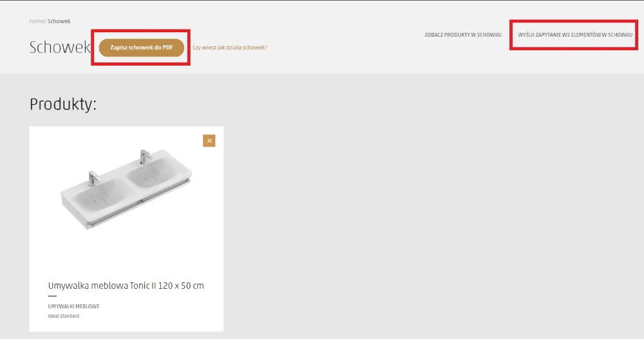Select WYŚLIJ ZAPYTANIE WS ELEMENTÓW W SCHOWKU
The width and height of the screenshot is (644, 339).
(x=575, y=35)
